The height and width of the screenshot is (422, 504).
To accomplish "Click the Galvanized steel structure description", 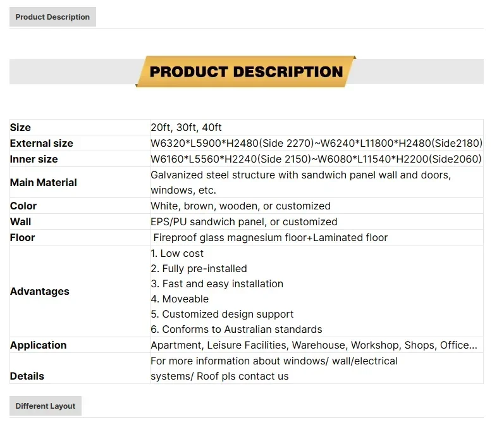I will (300, 175).
